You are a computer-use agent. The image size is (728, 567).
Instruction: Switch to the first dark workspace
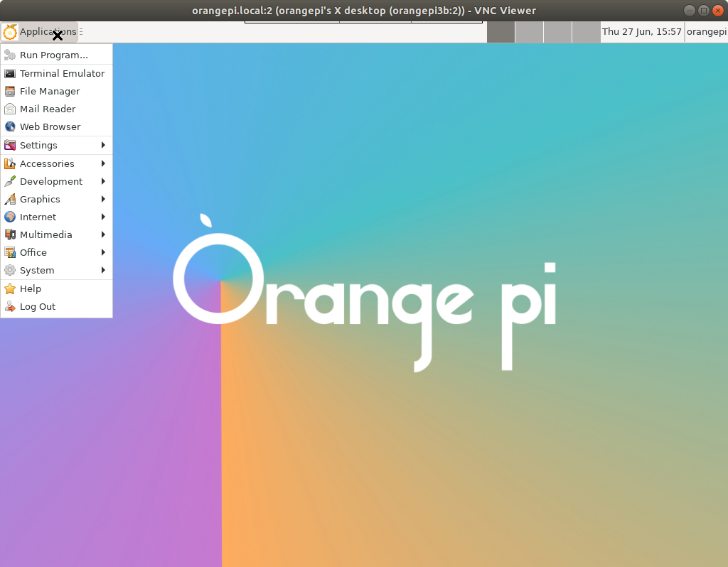pyautogui.click(x=501, y=32)
